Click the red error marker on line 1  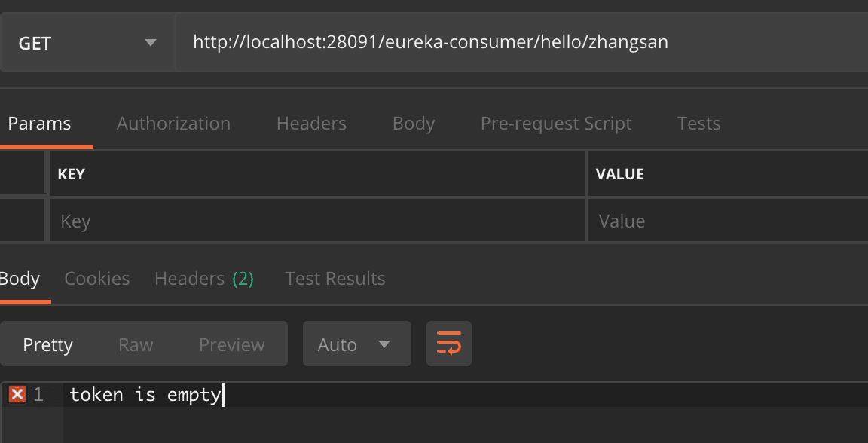(17, 394)
